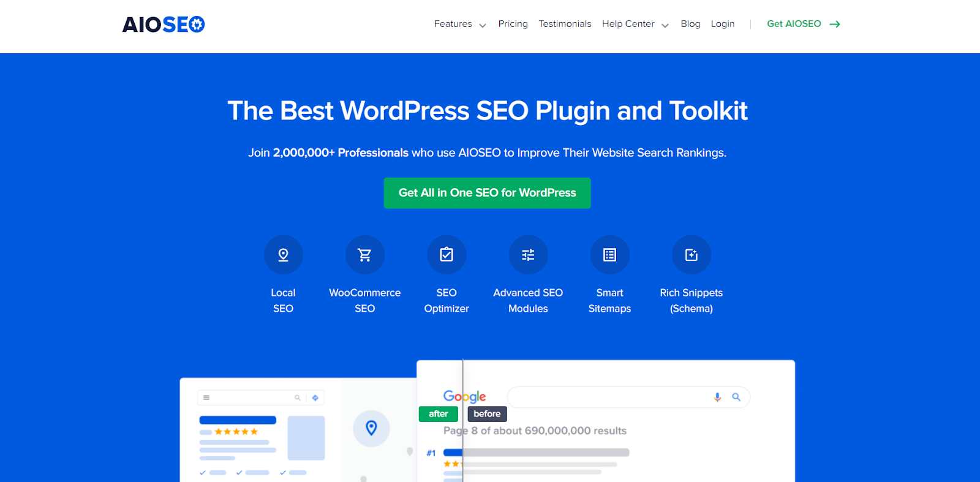This screenshot has width=980, height=482.
Task: Select the WooCommerce SEO cart icon
Action: coord(365,255)
